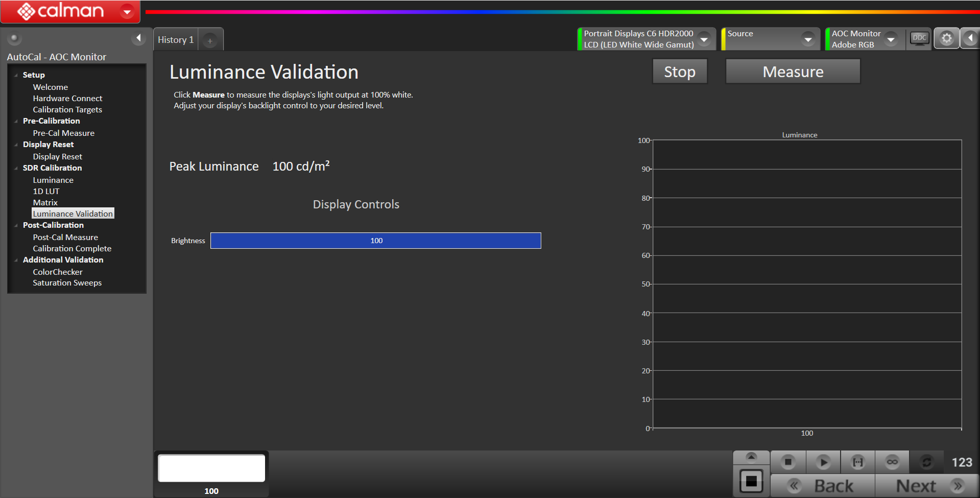
Task: Open settings gear icon
Action: click(946, 38)
